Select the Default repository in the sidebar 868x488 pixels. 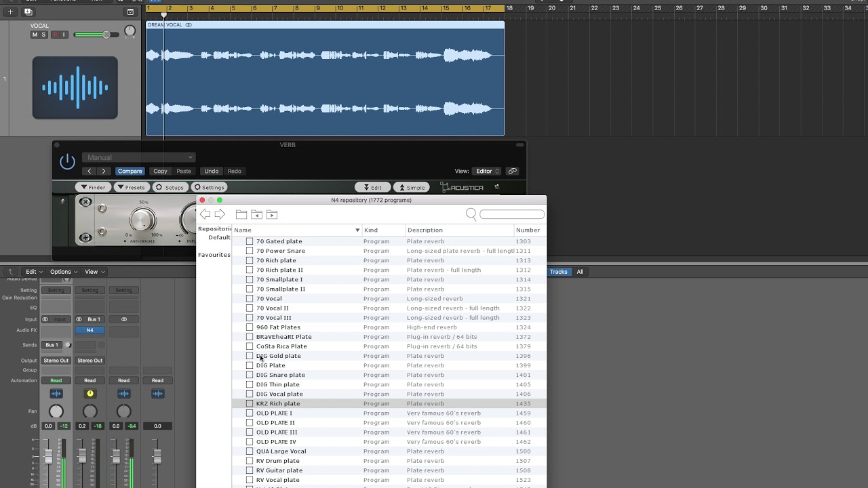219,238
